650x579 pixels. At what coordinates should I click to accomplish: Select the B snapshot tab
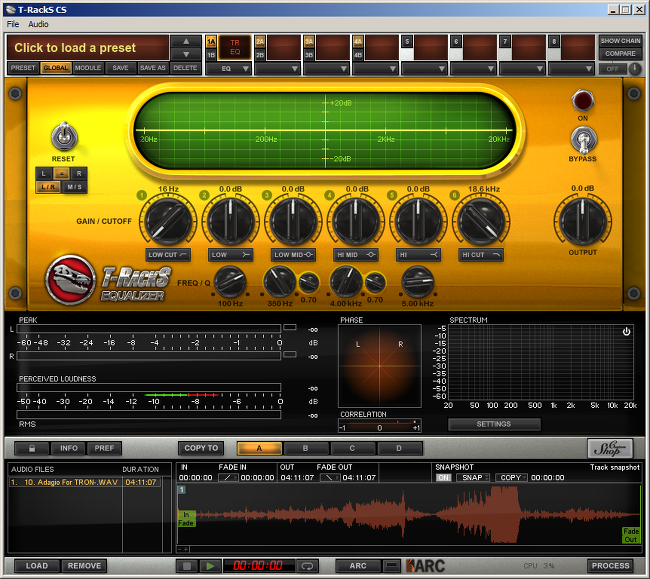click(306, 448)
